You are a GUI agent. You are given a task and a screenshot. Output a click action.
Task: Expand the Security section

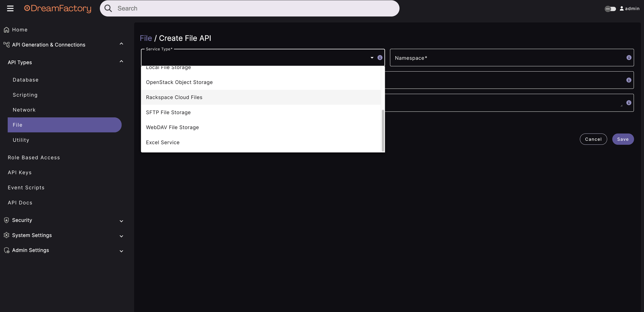(x=121, y=221)
